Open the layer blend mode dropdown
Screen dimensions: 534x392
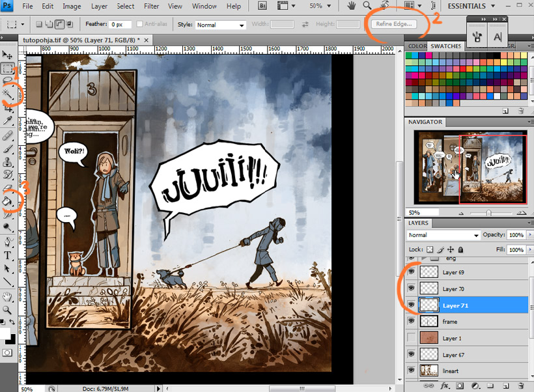(x=443, y=235)
